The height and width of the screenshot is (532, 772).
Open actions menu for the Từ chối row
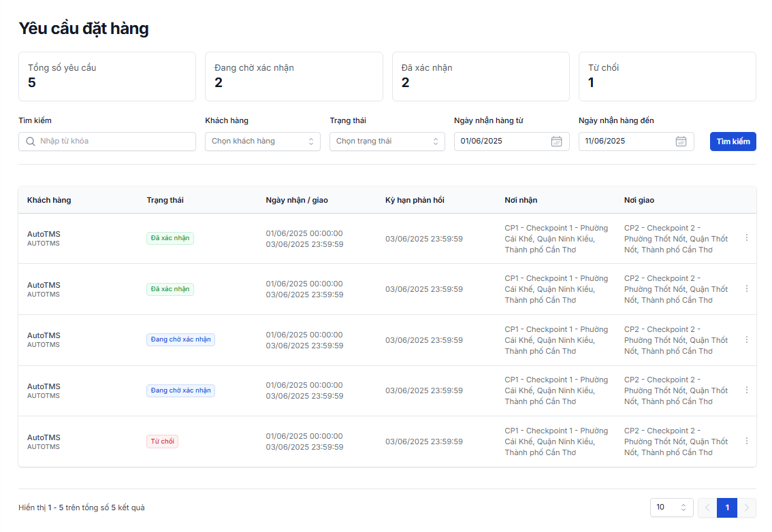tap(746, 441)
